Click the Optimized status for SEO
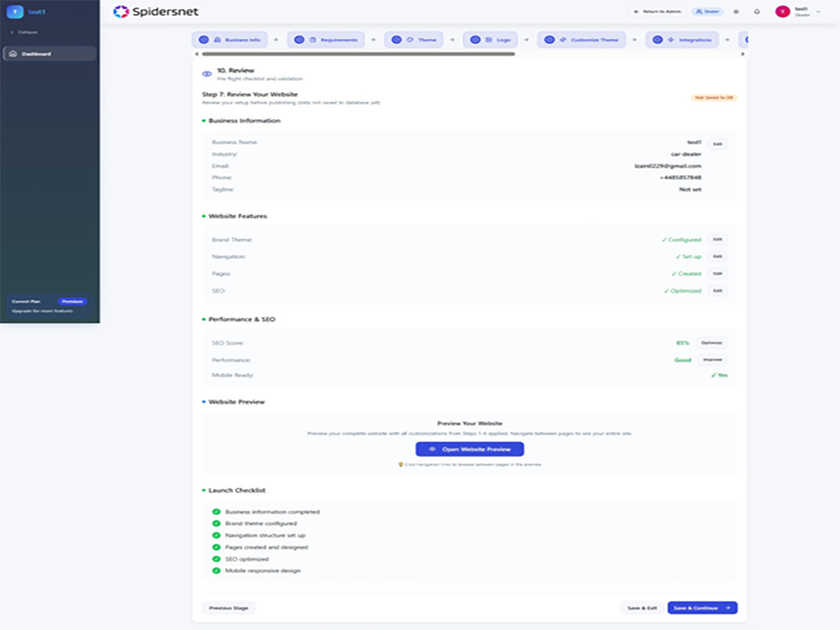Viewport: 840px width, 630px height. pos(682,291)
